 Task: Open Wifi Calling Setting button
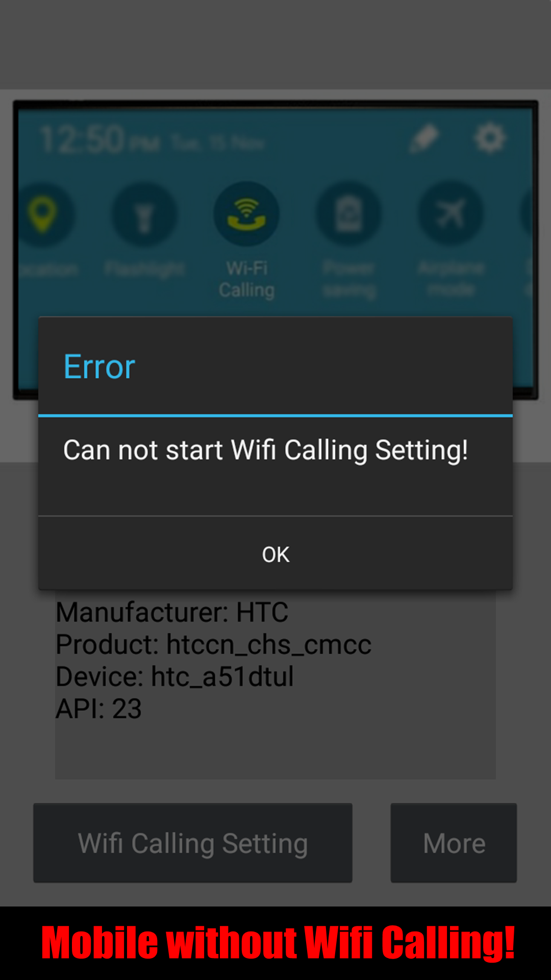point(193,843)
